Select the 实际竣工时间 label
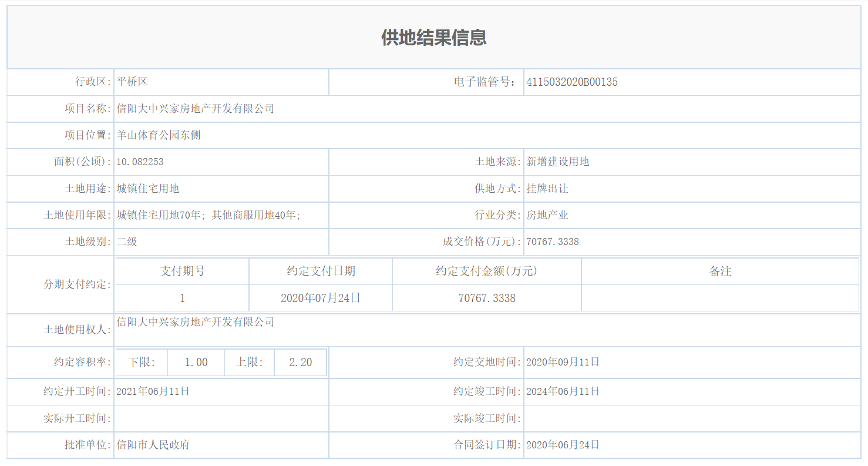This screenshot has width=868, height=466. [487, 418]
